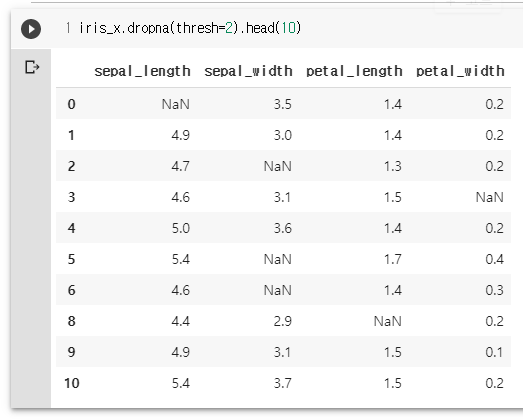The width and height of the screenshot is (523, 420).
Task: Click the 0.4 petal_width value in row 5
Action: click(494, 260)
